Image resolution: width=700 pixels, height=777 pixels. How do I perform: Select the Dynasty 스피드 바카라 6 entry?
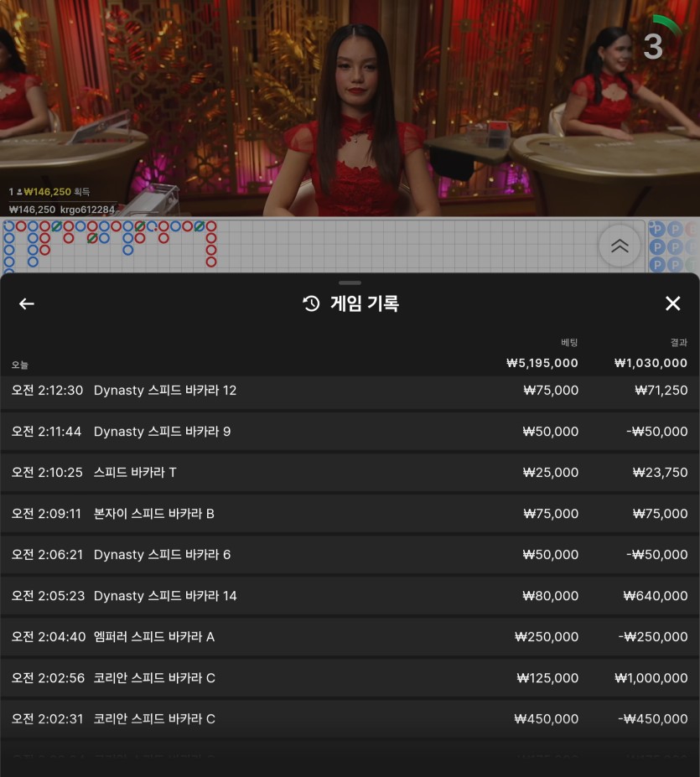coord(350,555)
